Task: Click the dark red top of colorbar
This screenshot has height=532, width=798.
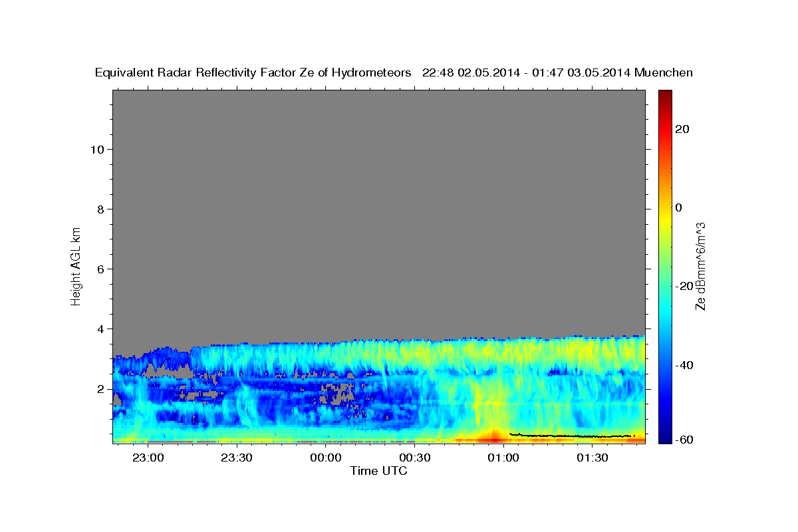Action: click(665, 94)
